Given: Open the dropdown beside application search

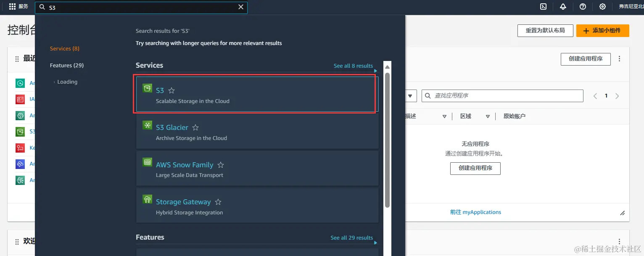Looking at the screenshot, I should (411, 96).
